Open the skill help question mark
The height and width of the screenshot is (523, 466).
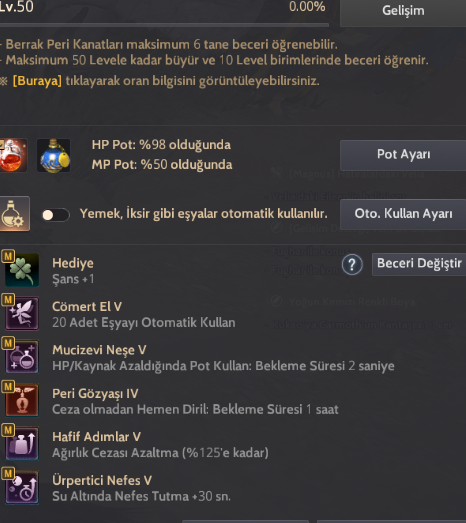pos(352,265)
